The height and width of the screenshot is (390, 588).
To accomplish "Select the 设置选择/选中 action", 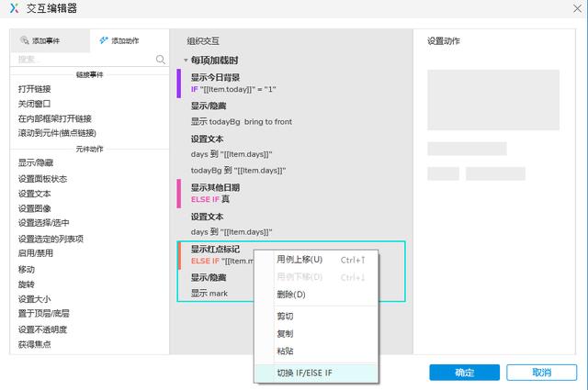I will coord(43,223).
